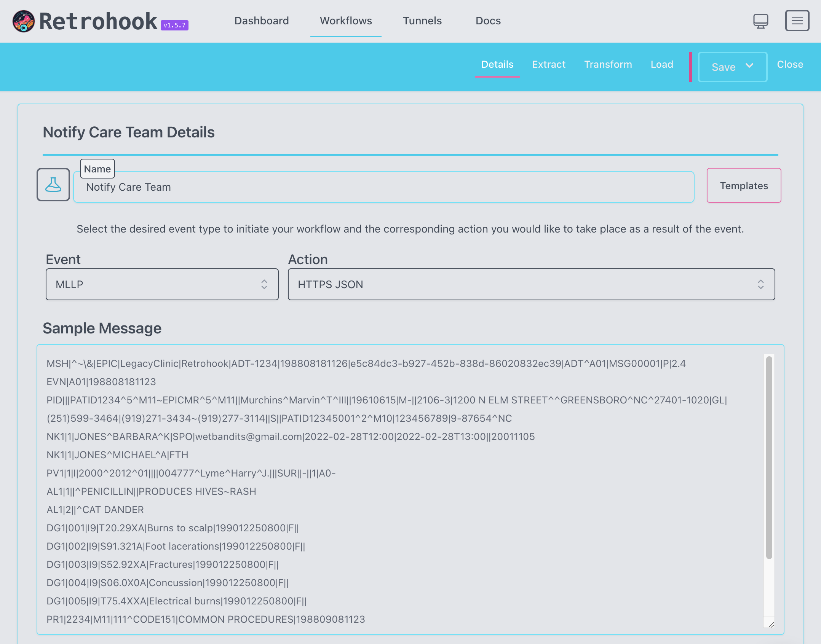
Task: Switch to the Transform tab
Action: coord(608,64)
